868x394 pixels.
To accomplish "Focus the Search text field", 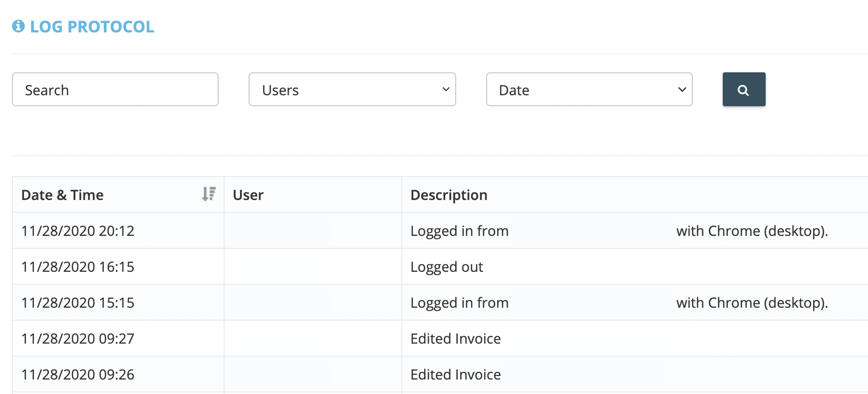I will pyautogui.click(x=115, y=89).
